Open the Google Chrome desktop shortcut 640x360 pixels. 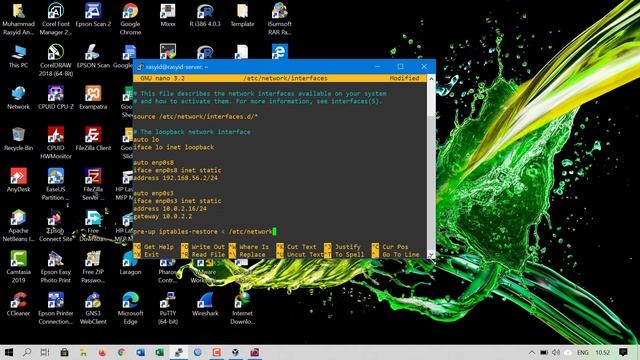point(130,19)
